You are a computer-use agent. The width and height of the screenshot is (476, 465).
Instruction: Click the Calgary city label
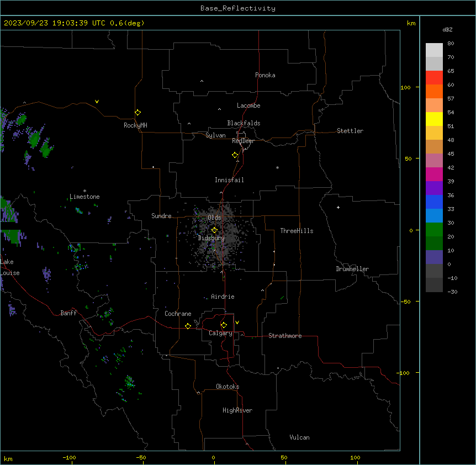(221, 333)
